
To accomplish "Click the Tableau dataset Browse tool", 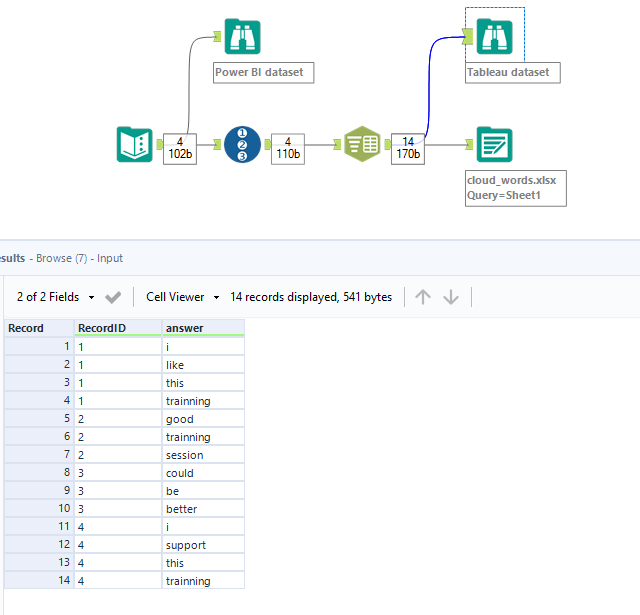I will click(x=494, y=37).
